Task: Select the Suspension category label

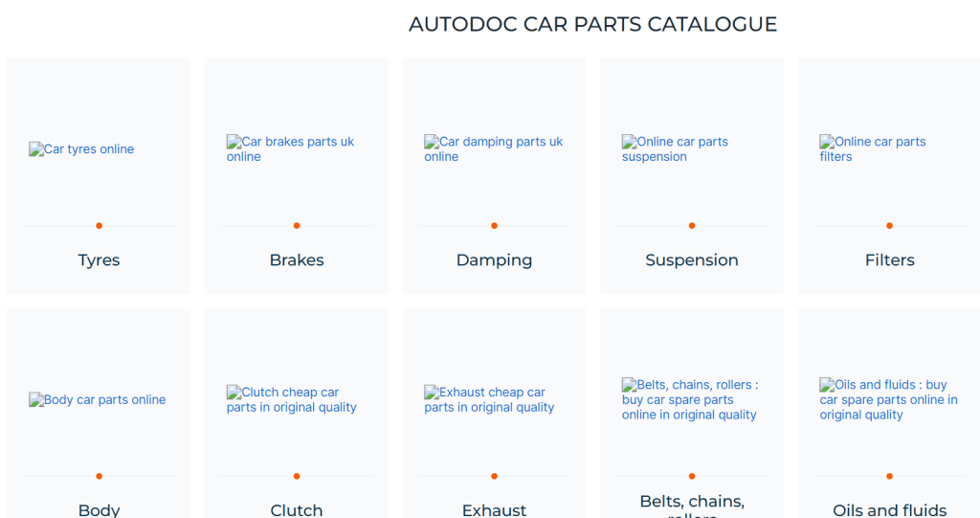Action: [692, 260]
